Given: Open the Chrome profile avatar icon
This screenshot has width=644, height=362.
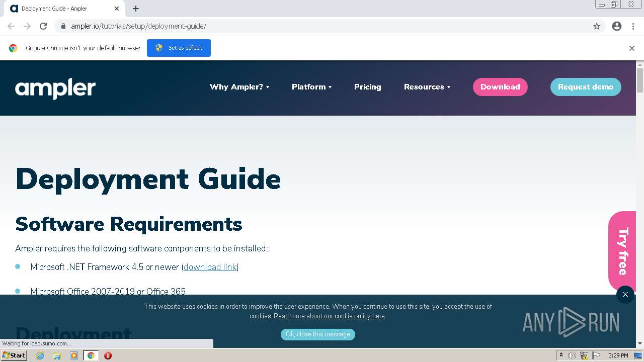Looking at the screenshot, I should [617, 26].
